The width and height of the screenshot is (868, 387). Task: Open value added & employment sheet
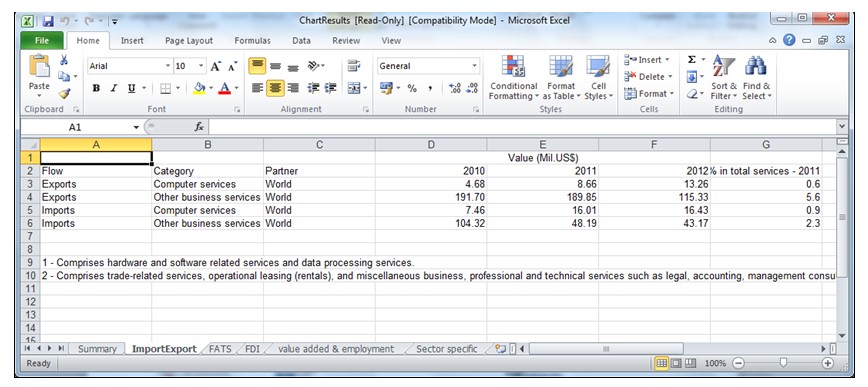click(335, 349)
